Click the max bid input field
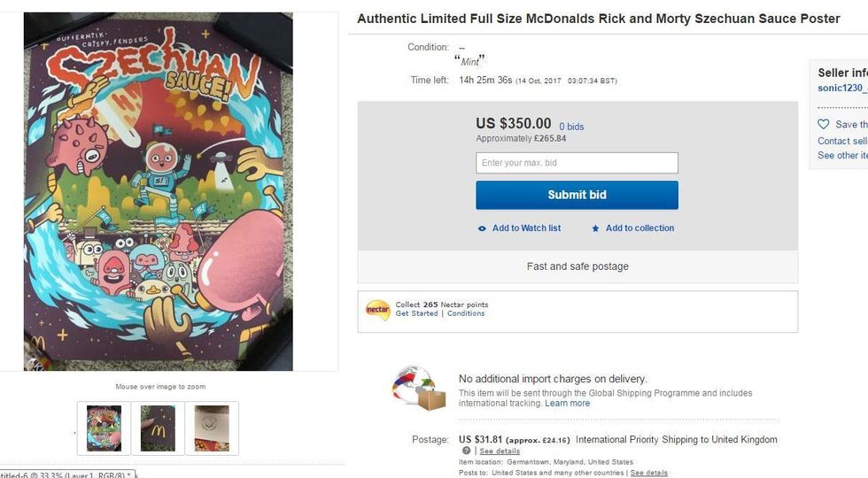 pyautogui.click(x=577, y=163)
